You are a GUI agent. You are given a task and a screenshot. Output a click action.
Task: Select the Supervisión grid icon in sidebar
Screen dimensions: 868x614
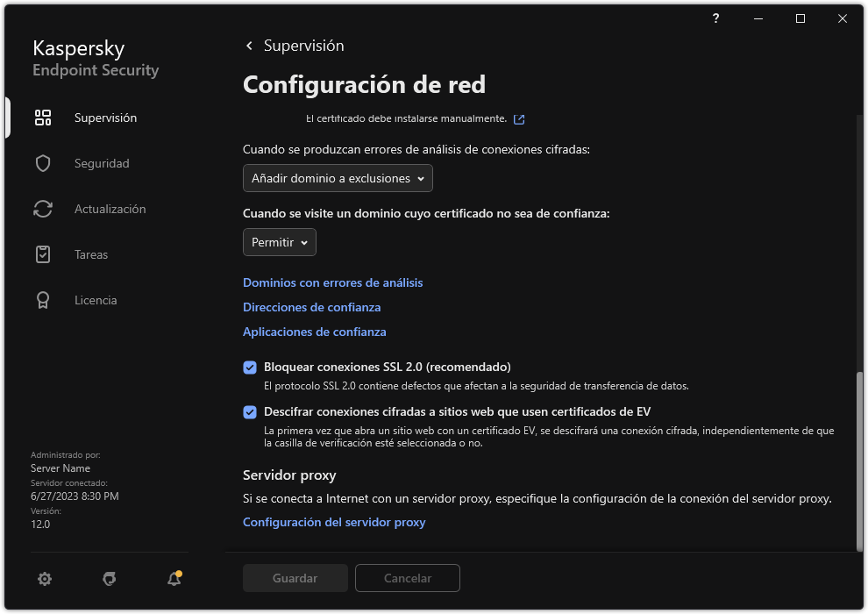(42, 117)
